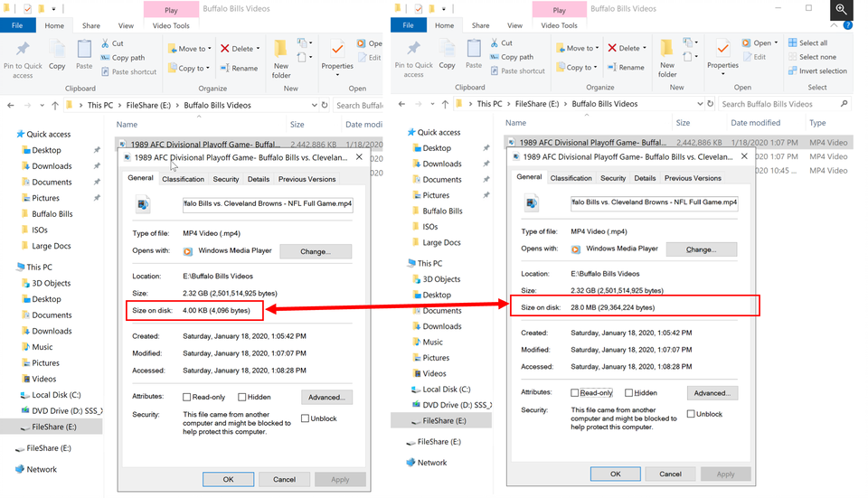Click Select all in right window ribbon

pyautogui.click(x=807, y=42)
